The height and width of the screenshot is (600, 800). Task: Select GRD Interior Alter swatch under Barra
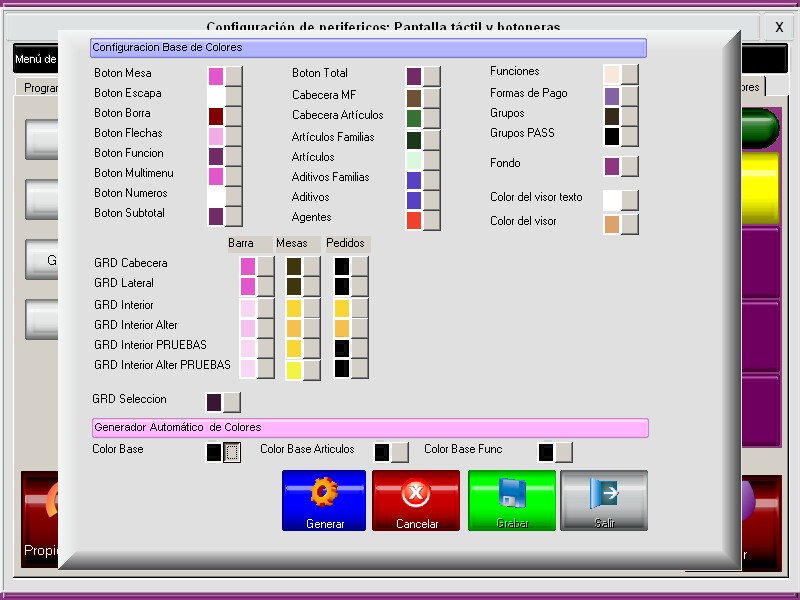[248, 328]
